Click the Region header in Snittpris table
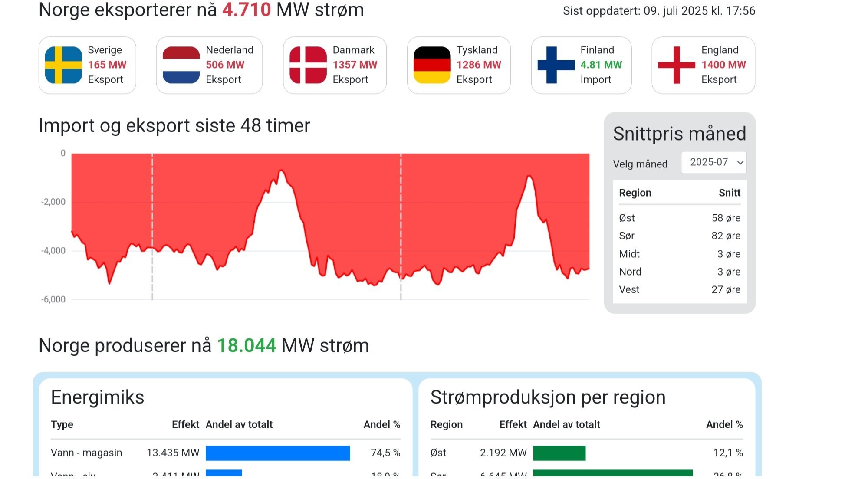 (x=635, y=193)
